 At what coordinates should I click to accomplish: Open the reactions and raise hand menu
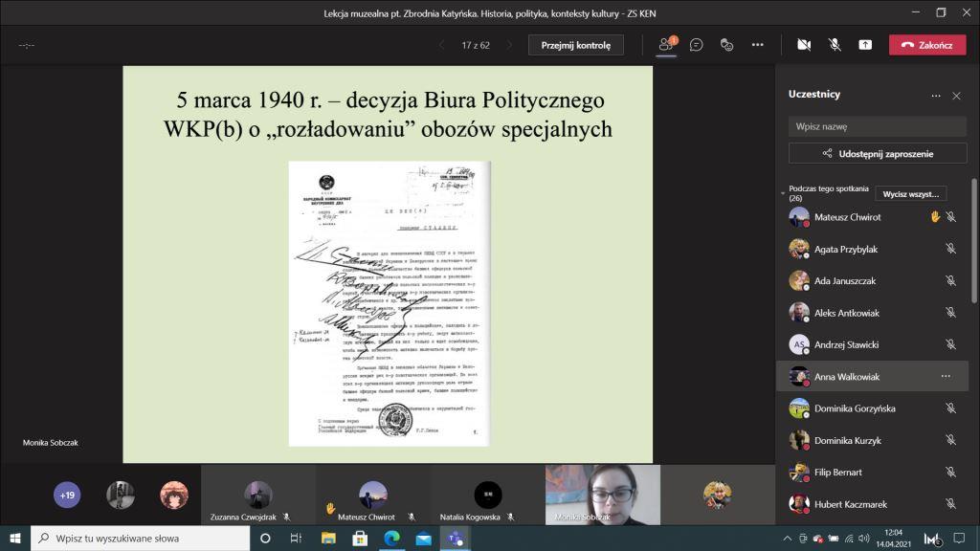click(x=726, y=45)
